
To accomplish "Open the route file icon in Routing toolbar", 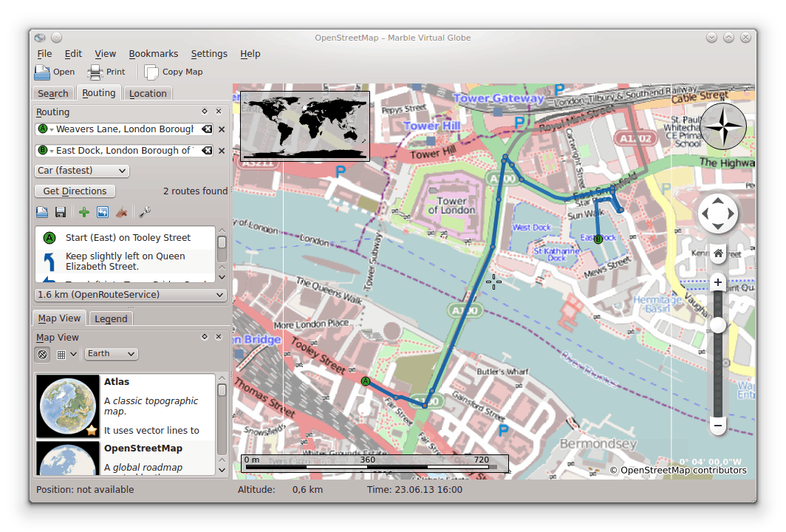I will 42,213.
